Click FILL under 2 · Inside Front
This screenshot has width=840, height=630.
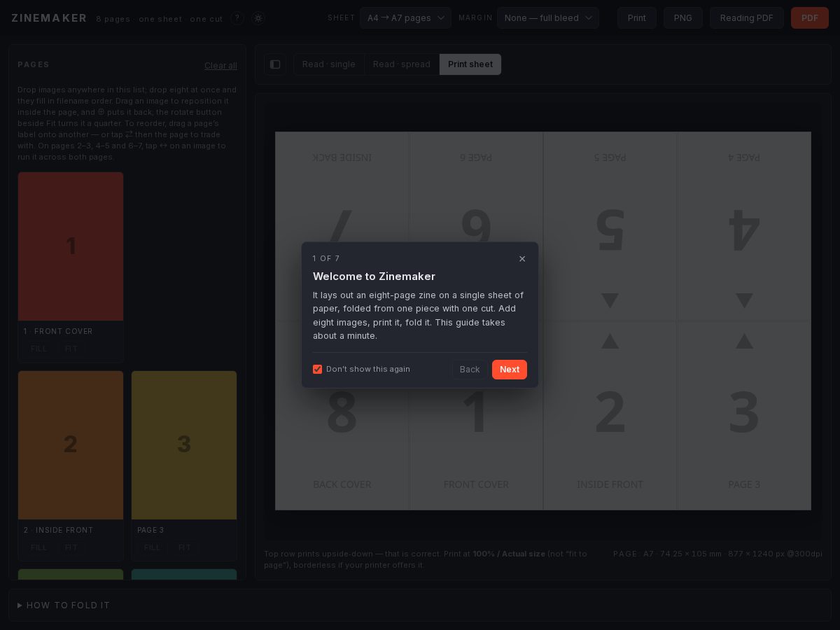[x=39, y=547]
